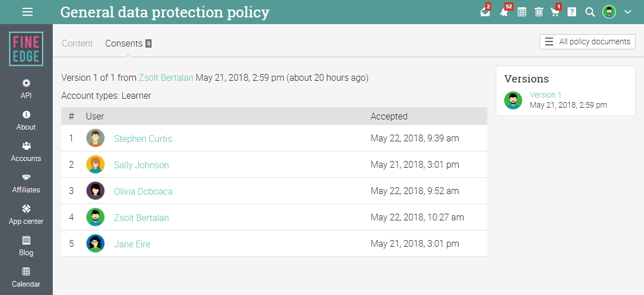Click Olivia Doboaca's avatar thumbnail

[95, 191]
